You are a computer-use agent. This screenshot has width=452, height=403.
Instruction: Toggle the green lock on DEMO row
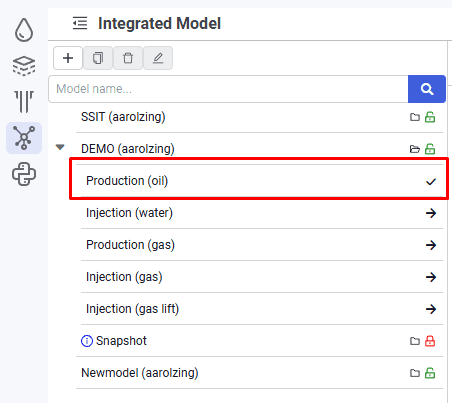[x=430, y=149]
